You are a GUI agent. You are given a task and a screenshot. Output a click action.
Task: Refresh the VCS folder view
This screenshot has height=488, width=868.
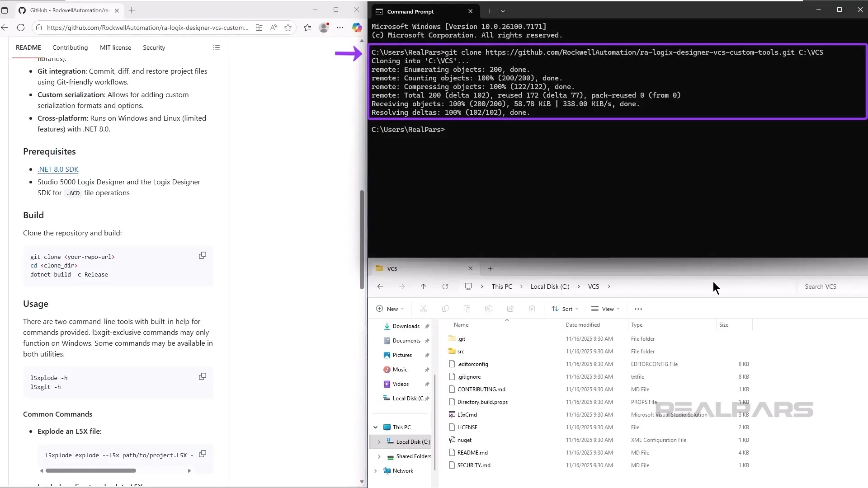(445, 286)
